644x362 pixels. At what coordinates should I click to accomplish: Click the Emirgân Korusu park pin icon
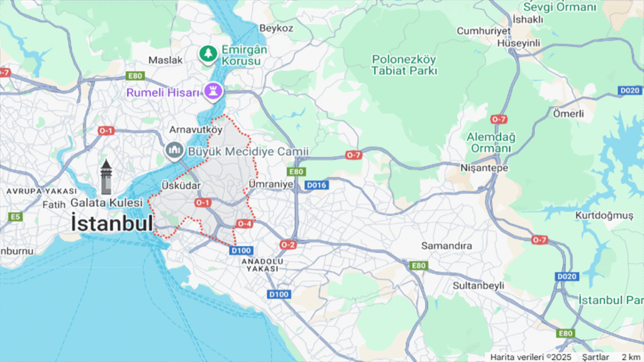point(208,54)
